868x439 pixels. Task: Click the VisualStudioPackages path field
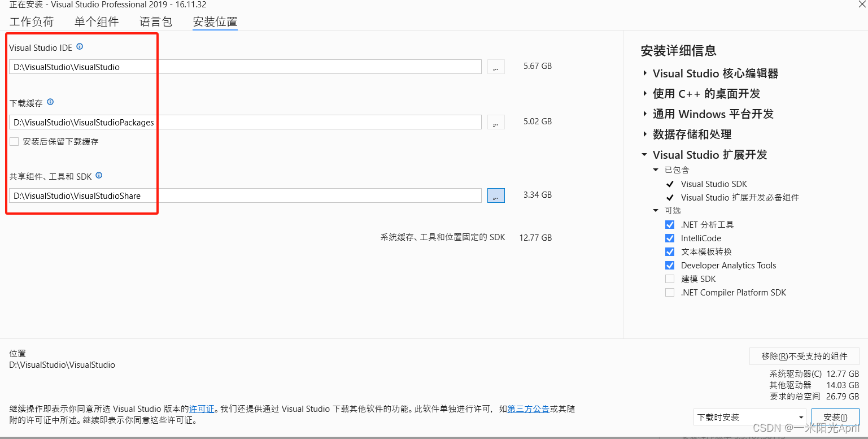245,122
